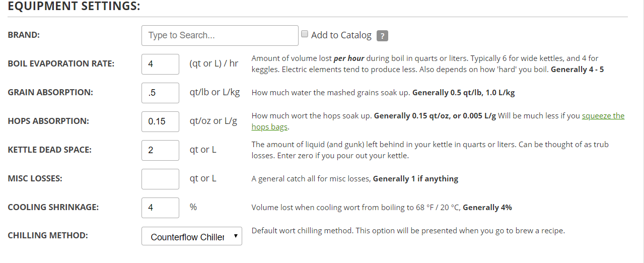Click the Equipment Settings heading
This screenshot has height=263, width=644.
[x=74, y=7]
